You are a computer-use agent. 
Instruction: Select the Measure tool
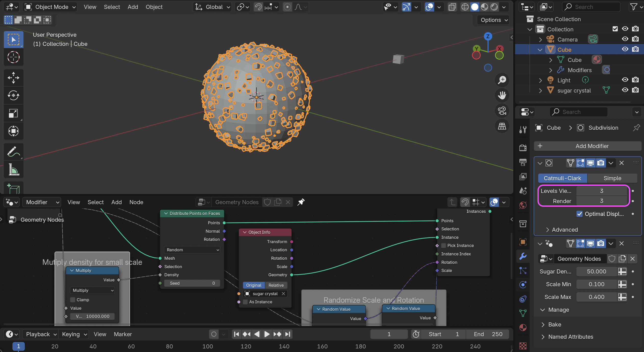(x=13, y=169)
